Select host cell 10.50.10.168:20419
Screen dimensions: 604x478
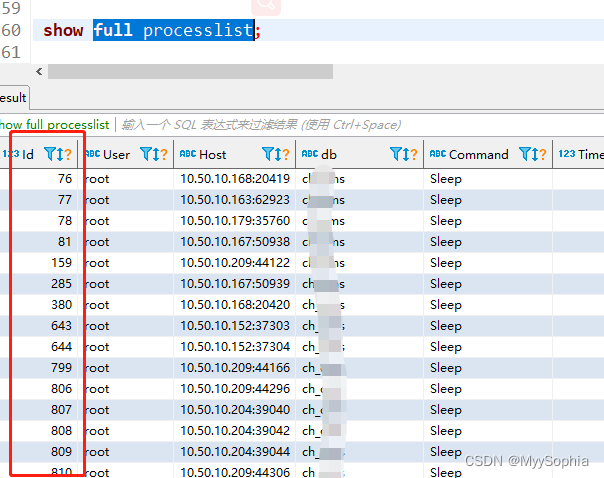click(235, 179)
